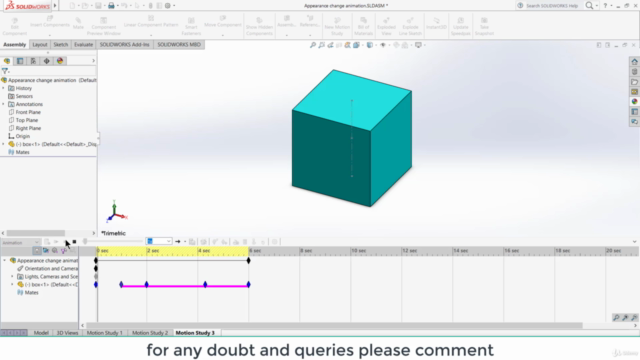Viewport: 640px width, 360px height.
Task: Click the top-row end keypoint at 6 sec
Action: pyautogui.click(x=249, y=260)
